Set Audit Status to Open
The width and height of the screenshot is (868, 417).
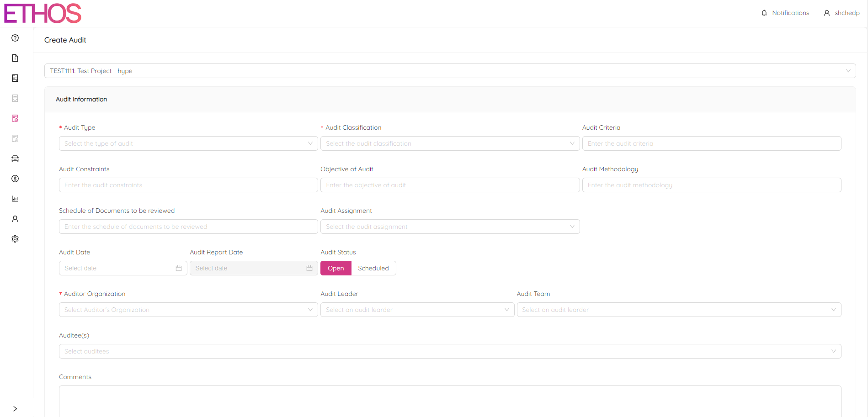click(x=336, y=268)
